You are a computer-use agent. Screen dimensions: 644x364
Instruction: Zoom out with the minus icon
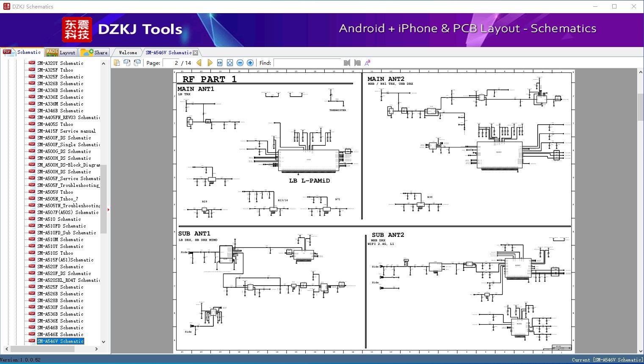240,63
